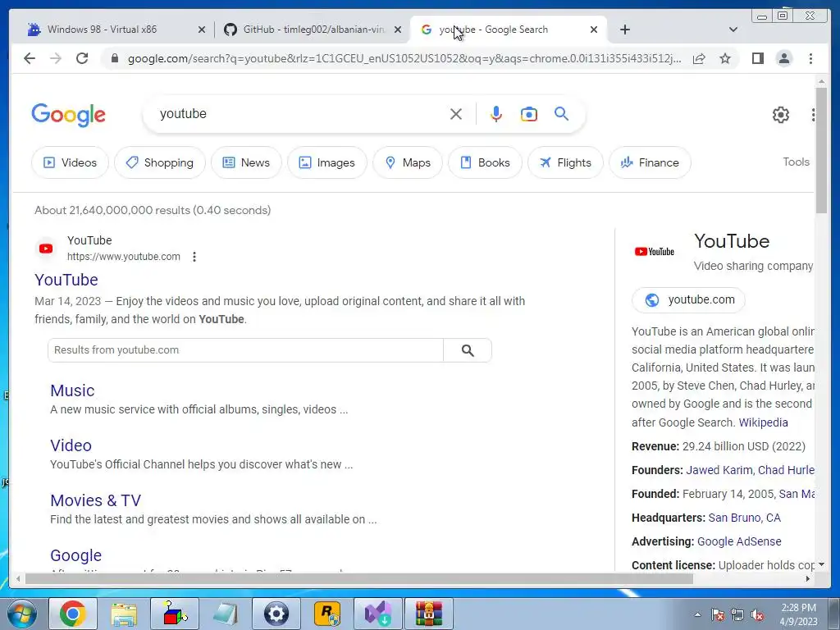
Task: Close the GitHub albanian-vin tab
Action: click(398, 30)
